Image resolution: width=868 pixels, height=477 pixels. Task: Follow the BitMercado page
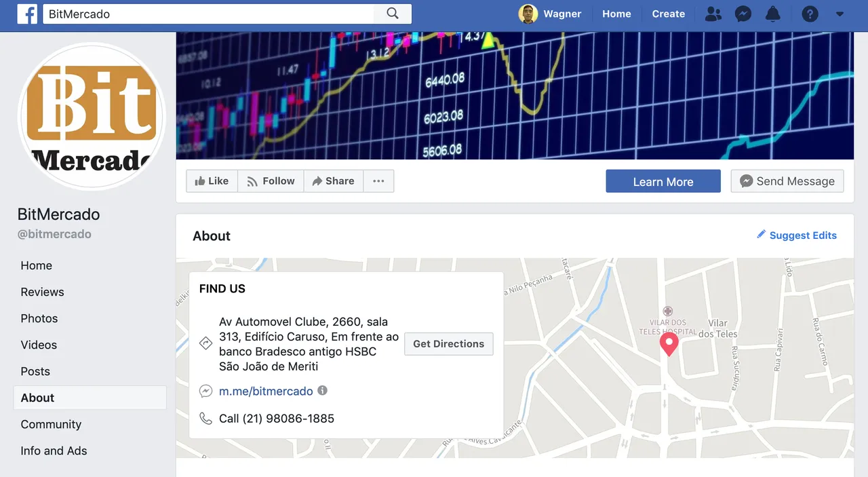(271, 181)
